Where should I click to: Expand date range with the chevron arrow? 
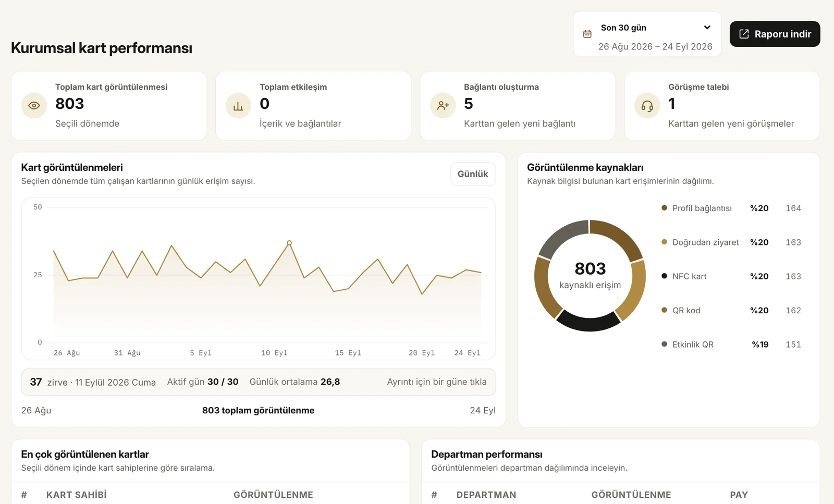click(707, 28)
